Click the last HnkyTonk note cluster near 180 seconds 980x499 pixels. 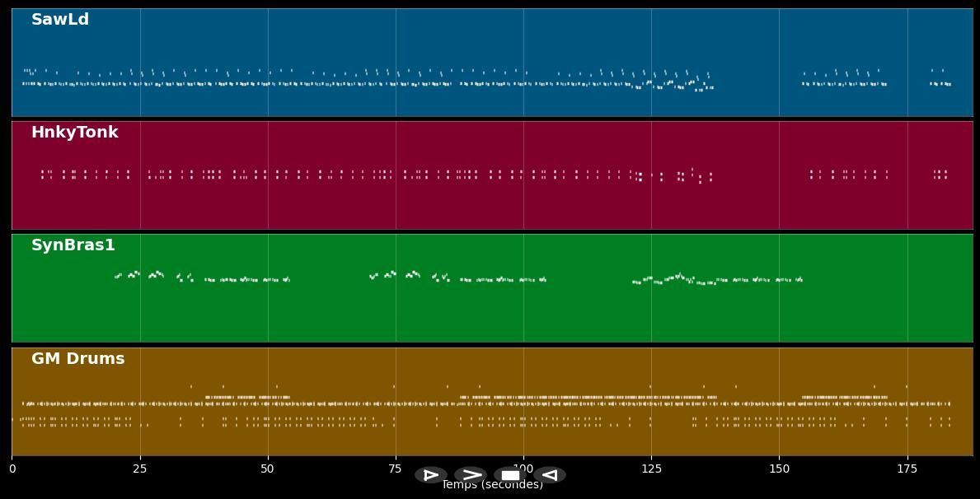click(x=940, y=174)
